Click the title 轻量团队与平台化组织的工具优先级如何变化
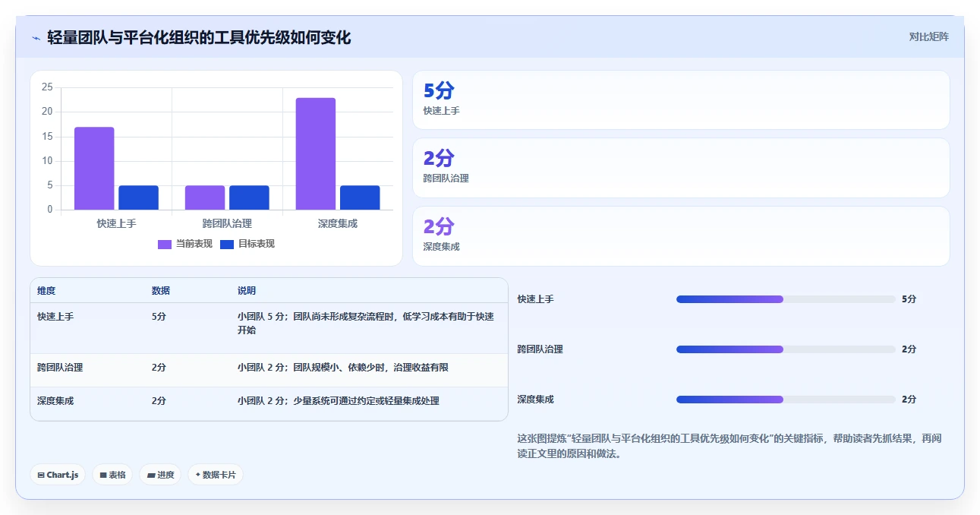This screenshot has width=980, height=515. click(199, 37)
